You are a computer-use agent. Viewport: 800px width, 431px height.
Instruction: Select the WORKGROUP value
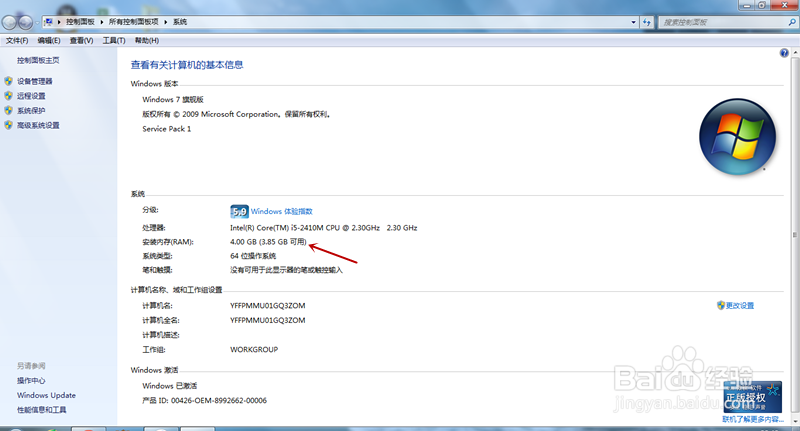[254, 349]
